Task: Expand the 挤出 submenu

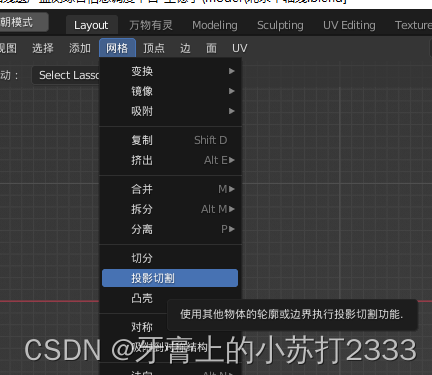Action: point(170,160)
